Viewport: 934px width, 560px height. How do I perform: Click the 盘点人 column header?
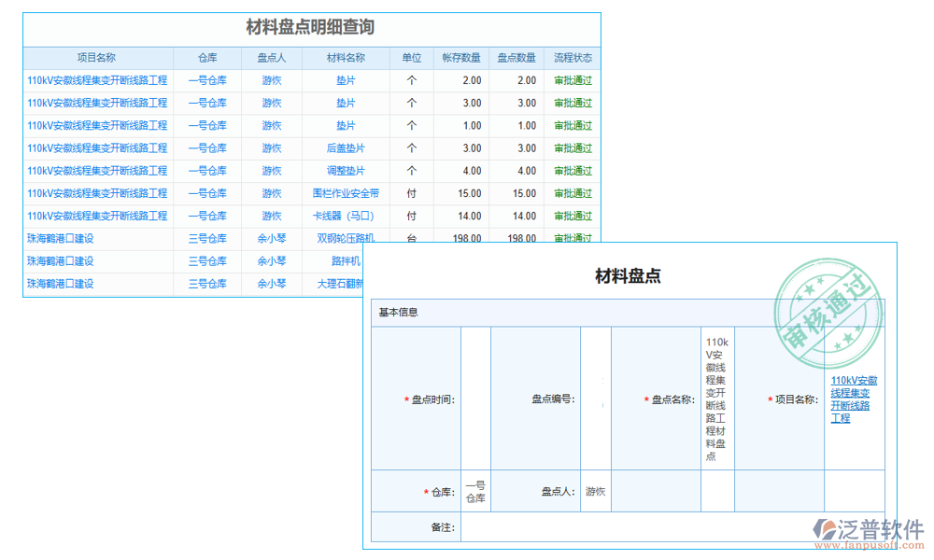pos(271,57)
